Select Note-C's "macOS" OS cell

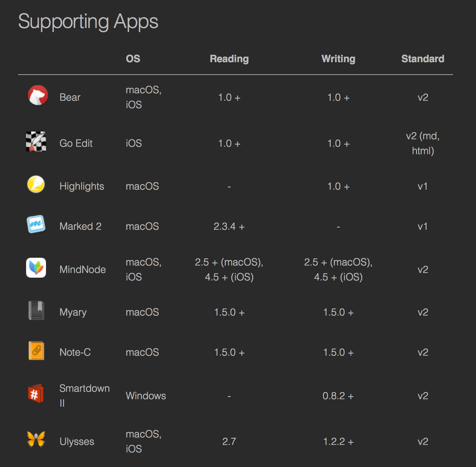pyautogui.click(x=142, y=352)
